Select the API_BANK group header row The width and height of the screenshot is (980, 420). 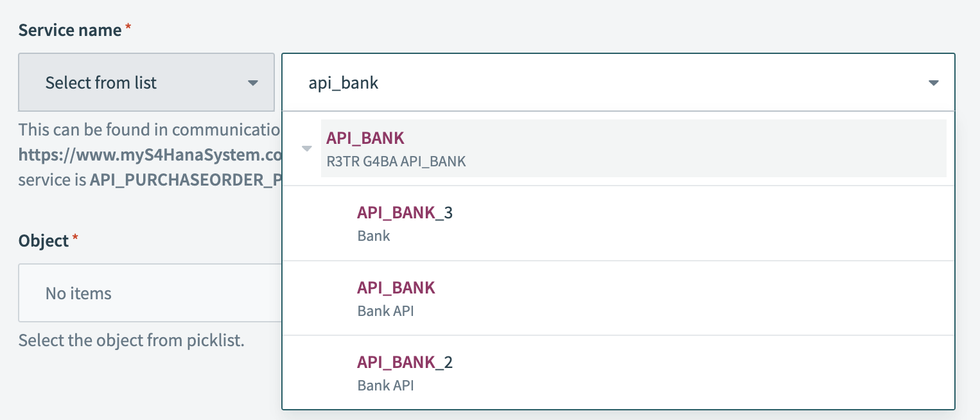tap(633, 148)
